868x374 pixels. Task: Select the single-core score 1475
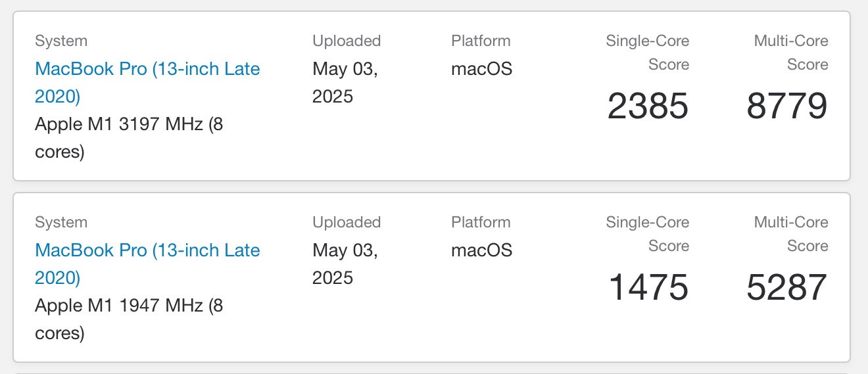(648, 287)
